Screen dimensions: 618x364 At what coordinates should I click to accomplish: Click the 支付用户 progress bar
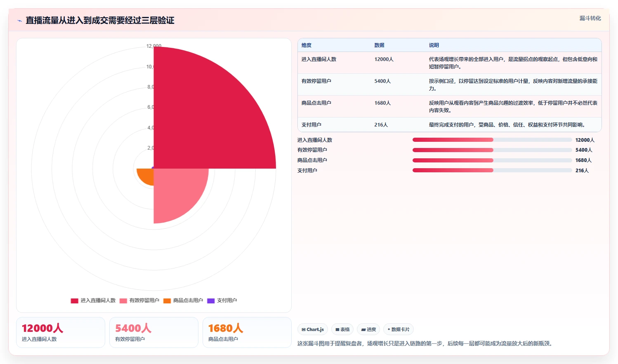pos(492,170)
